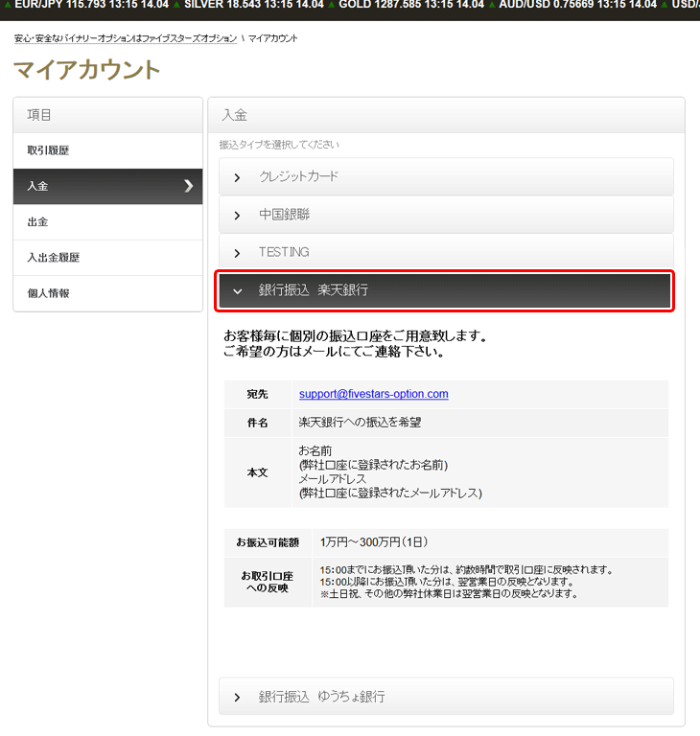Viewport: 700px width, 736px height.
Task: Click the chevron icon beside クレジットカード
Action: coord(237,178)
